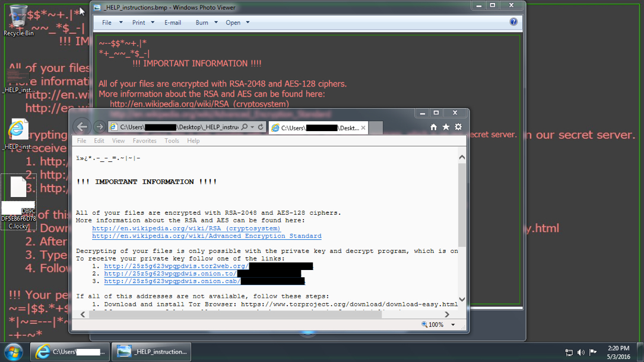The image size is (644, 362).
Task: Open Internet Explorer Home page icon
Action: 434,127
